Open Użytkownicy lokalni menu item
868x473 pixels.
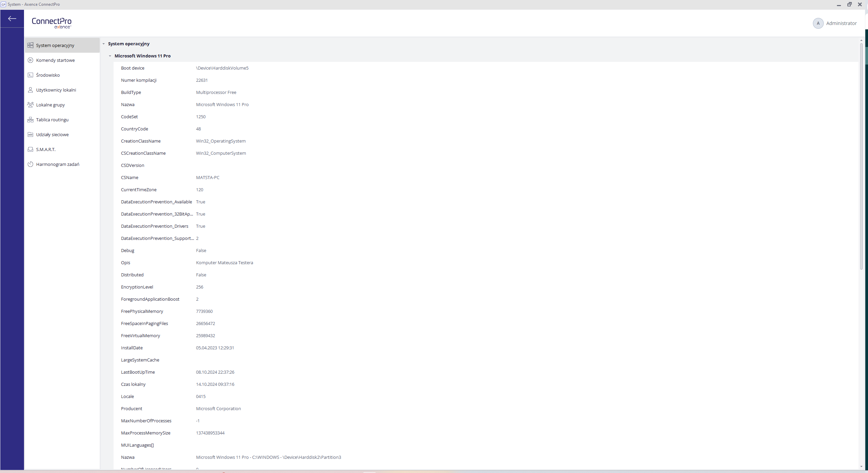[62, 90]
